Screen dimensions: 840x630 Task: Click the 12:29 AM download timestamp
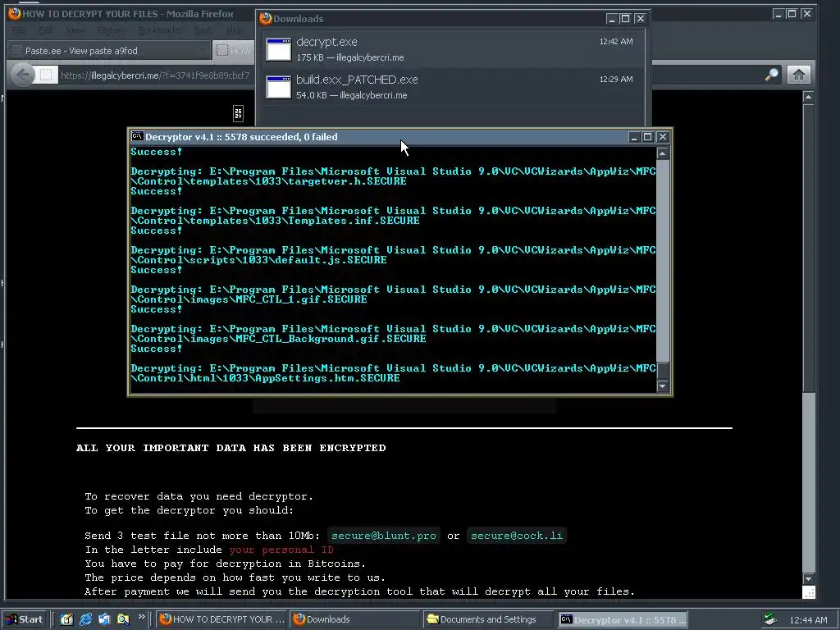[615, 79]
